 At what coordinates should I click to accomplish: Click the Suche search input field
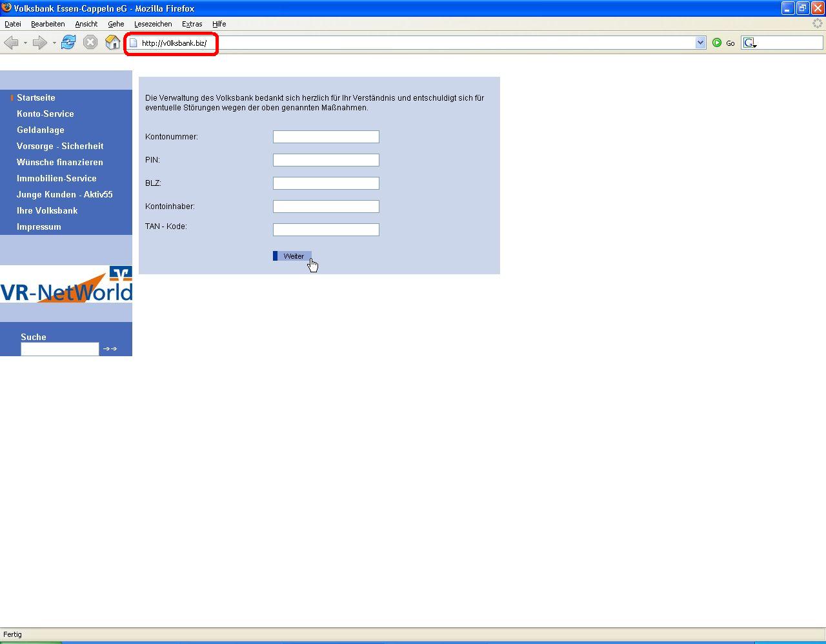(60, 349)
